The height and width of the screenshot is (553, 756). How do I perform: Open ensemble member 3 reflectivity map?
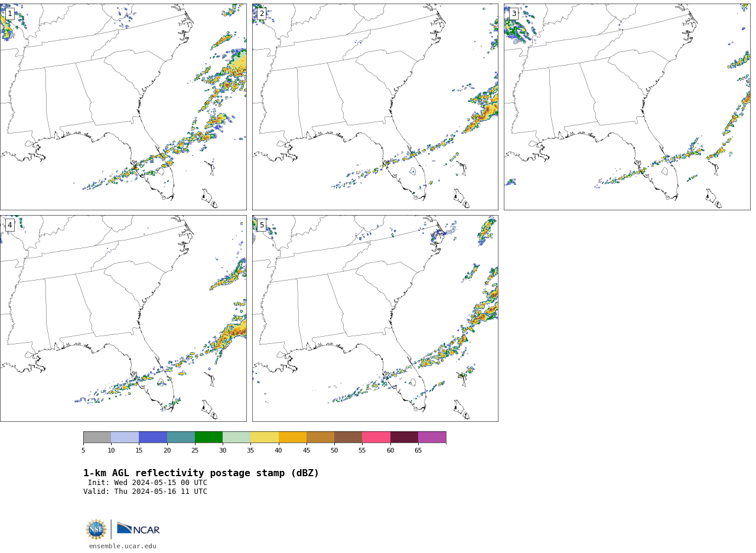(x=627, y=107)
